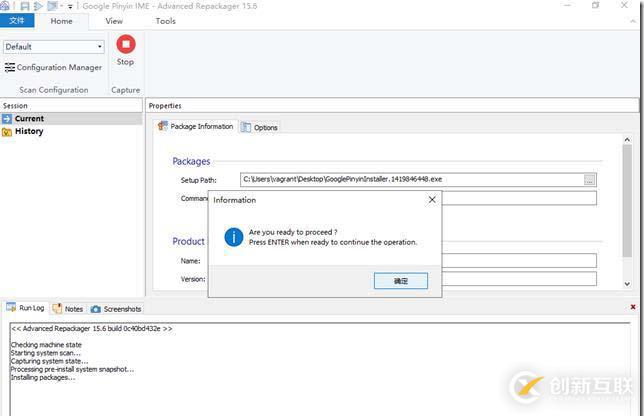Click the blue arrow icon beside Current
The image size is (644, 416).
(7, 119)
